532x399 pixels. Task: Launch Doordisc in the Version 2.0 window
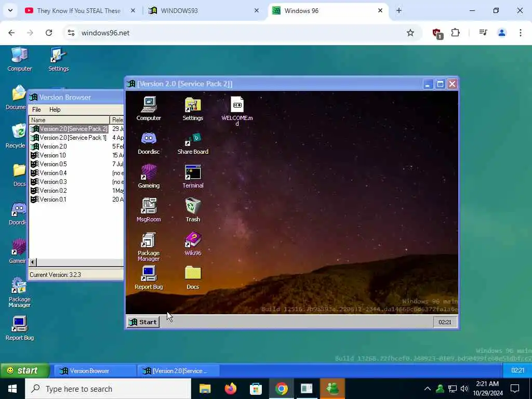pyautogui.click(x=149, y=142)
